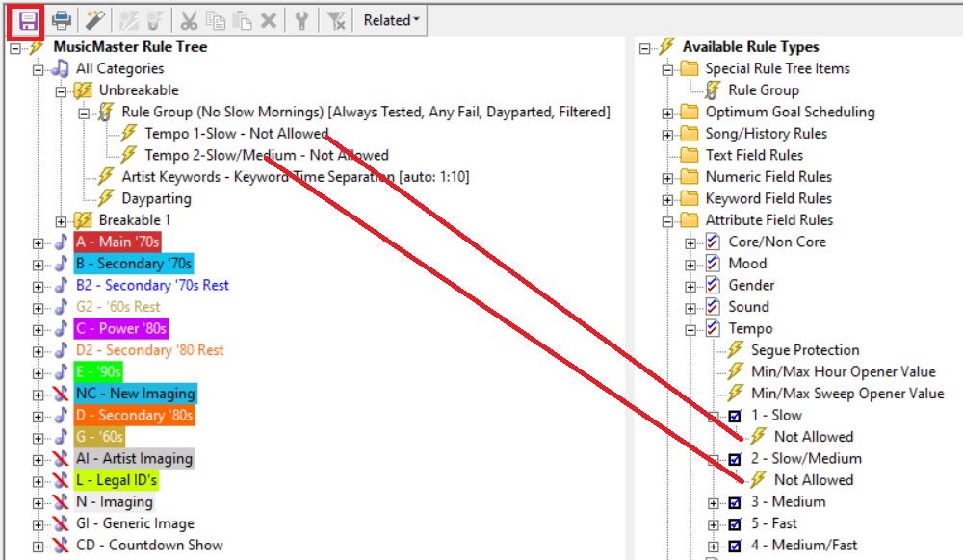This screenshot has height=560, width=963.
Task: Select the 'Sound' attribute in rule types
Action: [748, 307]
